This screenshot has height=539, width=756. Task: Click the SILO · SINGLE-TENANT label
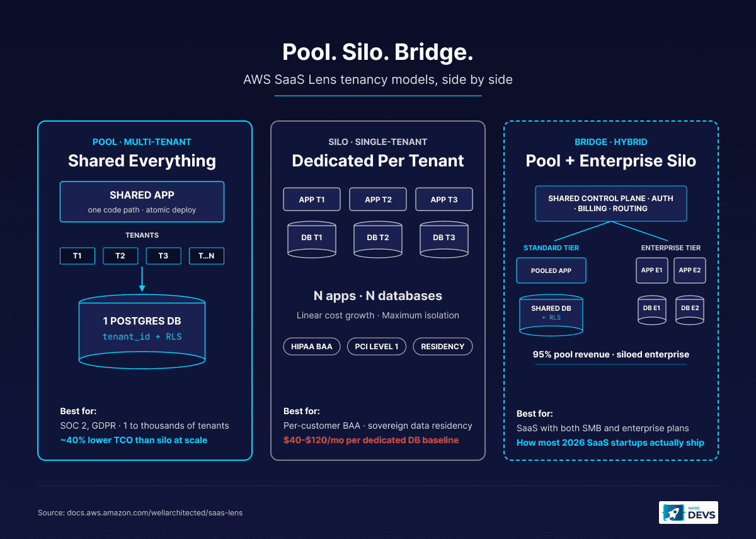pyautogui.click(x=378, y=142)
